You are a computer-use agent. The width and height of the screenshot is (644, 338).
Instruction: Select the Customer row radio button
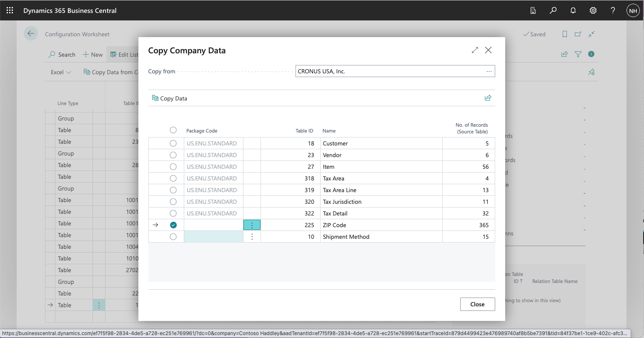point(173,143)
